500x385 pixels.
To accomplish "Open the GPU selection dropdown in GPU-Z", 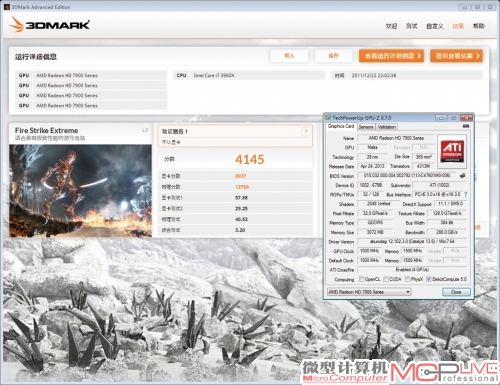I will [369, 292].
